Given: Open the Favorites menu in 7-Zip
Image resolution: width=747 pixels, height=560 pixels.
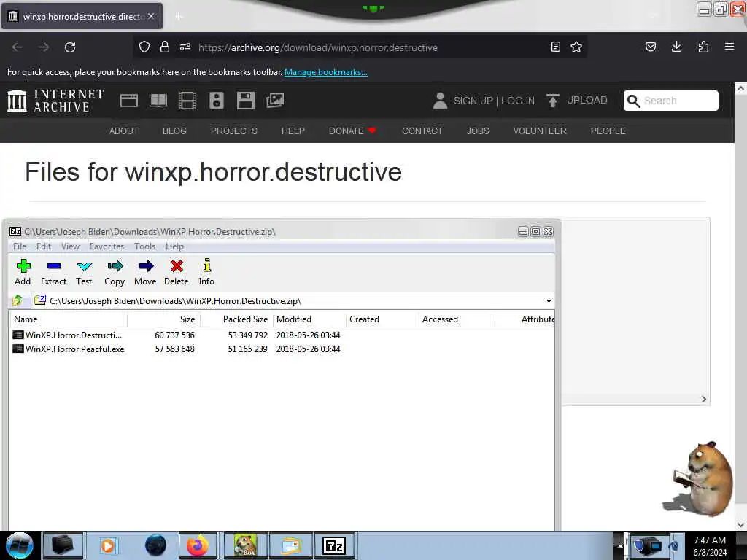Looking at the screenshot, I should (107, 246).
